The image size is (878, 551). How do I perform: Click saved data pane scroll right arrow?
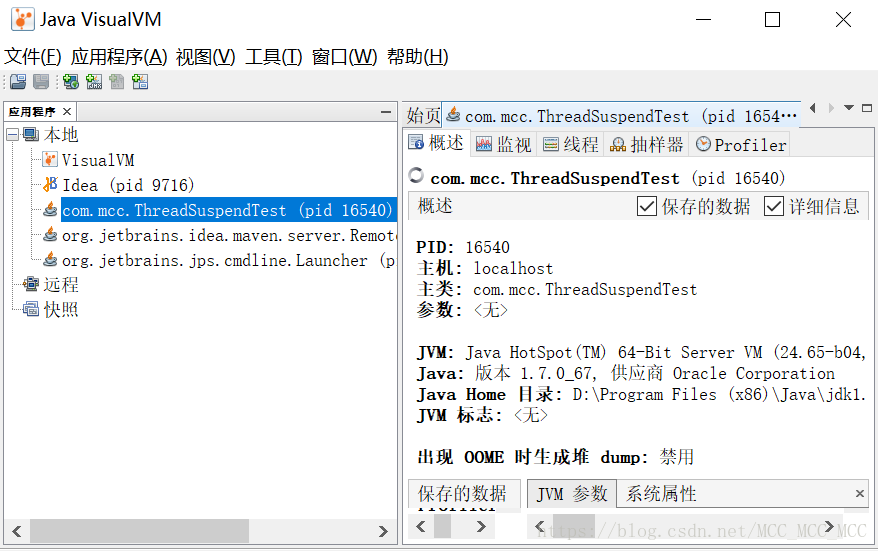481,526
